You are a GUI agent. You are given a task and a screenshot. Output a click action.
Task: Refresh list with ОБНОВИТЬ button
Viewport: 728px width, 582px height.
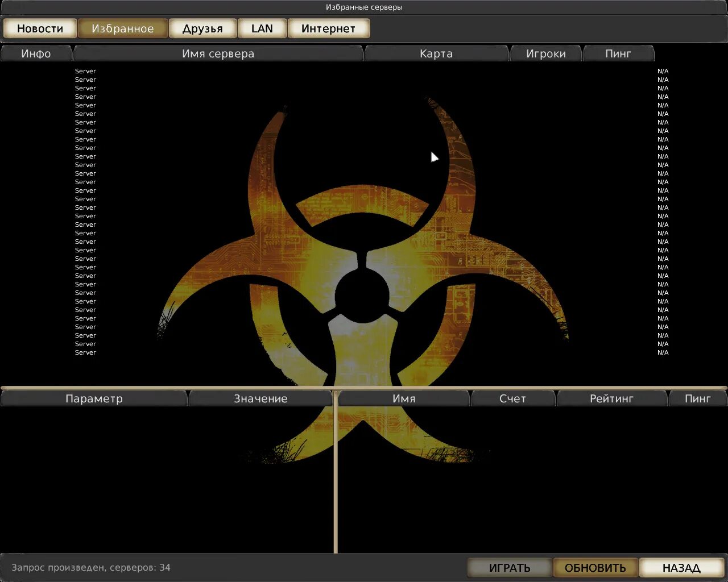[x=595, y=567]
